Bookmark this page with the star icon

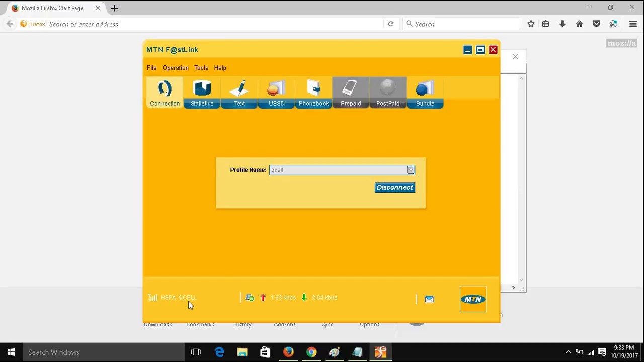(531, 24)
